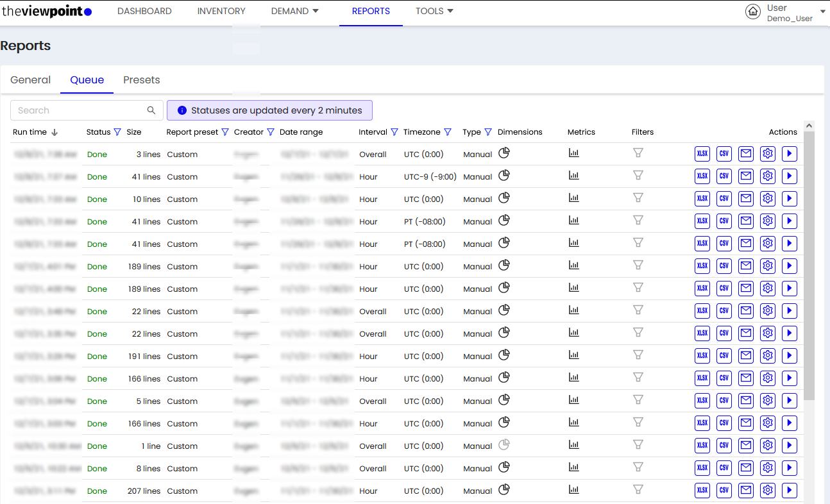Email the 1 line report
830x504 pixels.
click(746, 446)
